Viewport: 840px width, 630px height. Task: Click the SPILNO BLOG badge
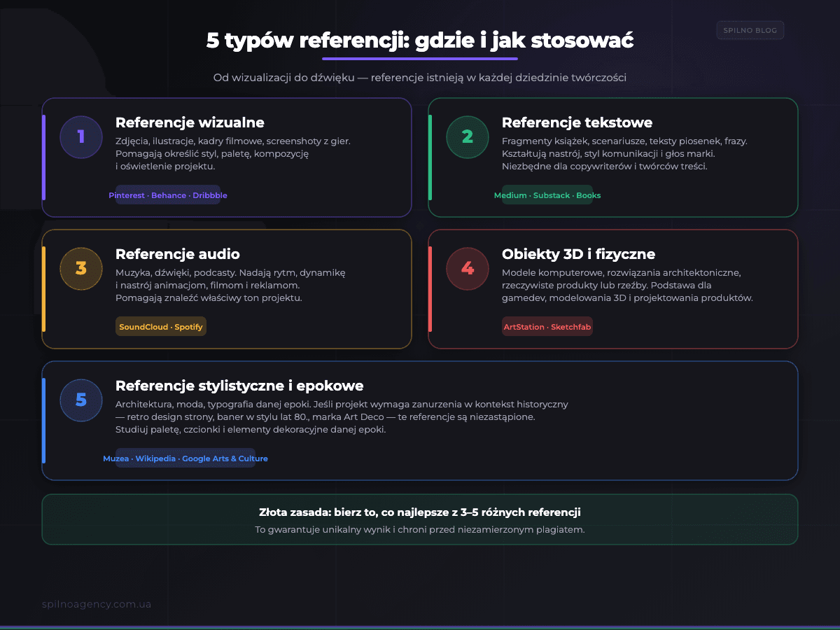pyautogui.click(x=750, y=30)
